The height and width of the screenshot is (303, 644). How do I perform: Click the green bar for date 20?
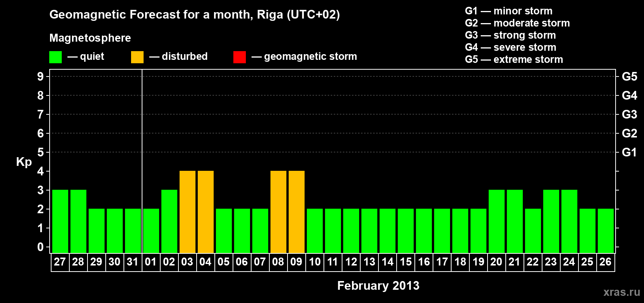[497, 222]
